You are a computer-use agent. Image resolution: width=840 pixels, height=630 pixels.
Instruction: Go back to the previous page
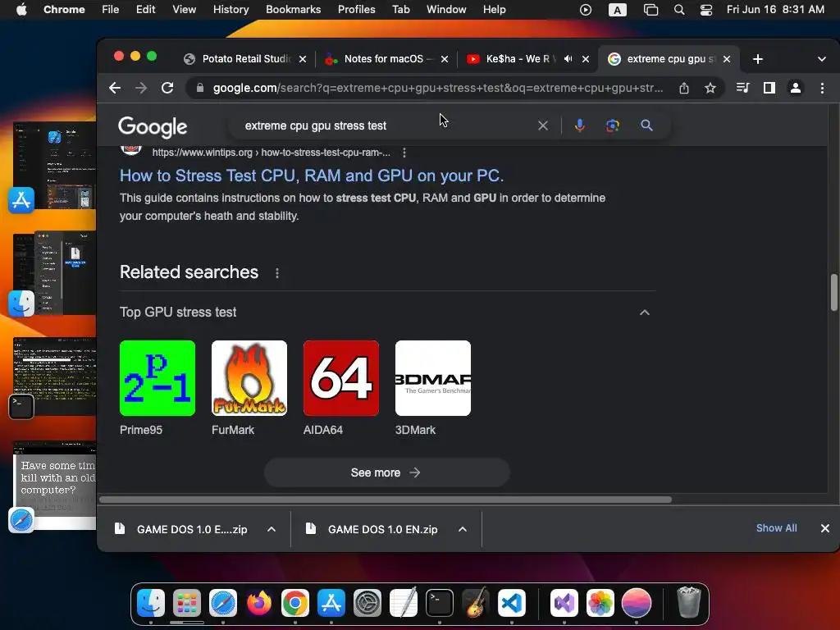tap(115, 88)
